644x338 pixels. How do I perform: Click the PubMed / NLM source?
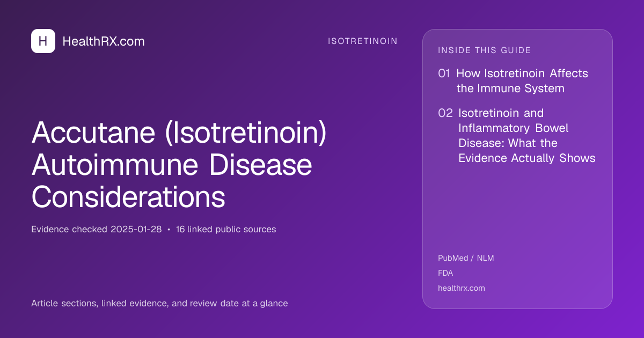pos(466,258)
